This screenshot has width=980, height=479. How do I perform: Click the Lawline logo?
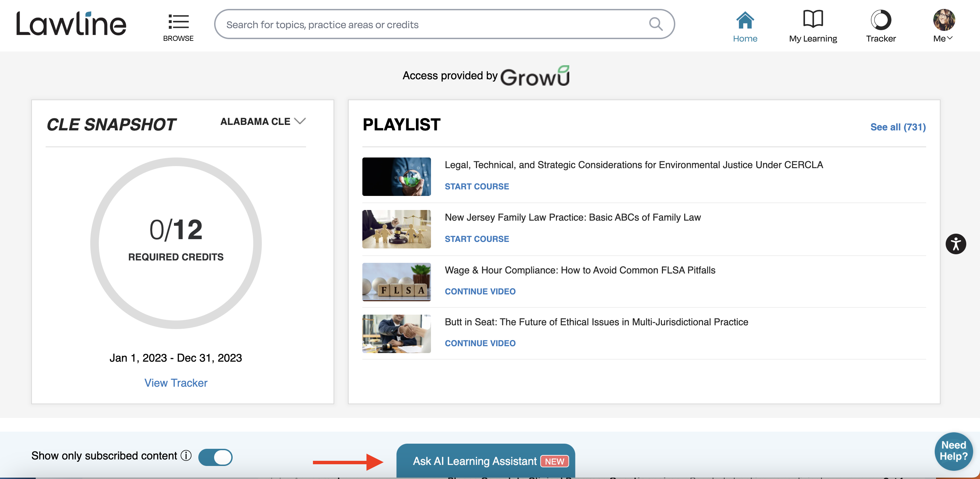tap(71, 23)
